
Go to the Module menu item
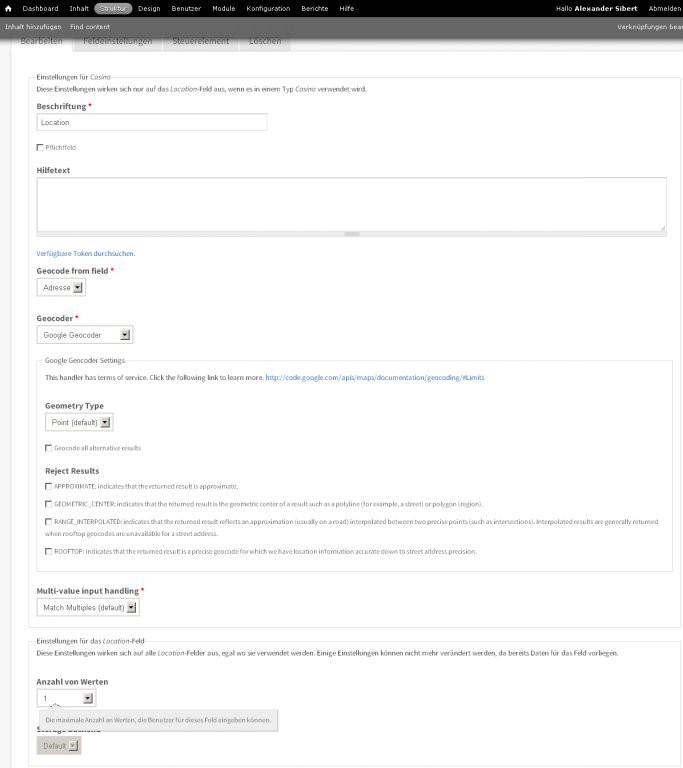tap(223, 8)
